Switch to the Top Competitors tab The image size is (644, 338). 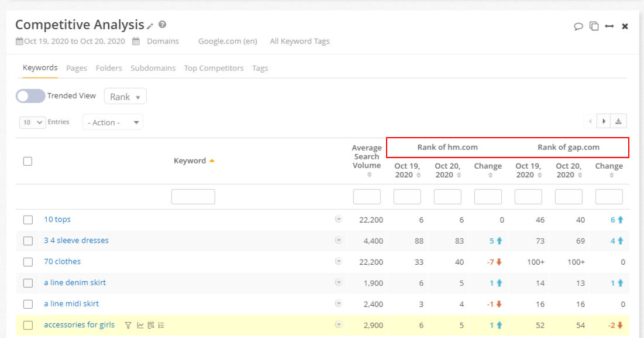pyautogui.click(x=213, y=69)
